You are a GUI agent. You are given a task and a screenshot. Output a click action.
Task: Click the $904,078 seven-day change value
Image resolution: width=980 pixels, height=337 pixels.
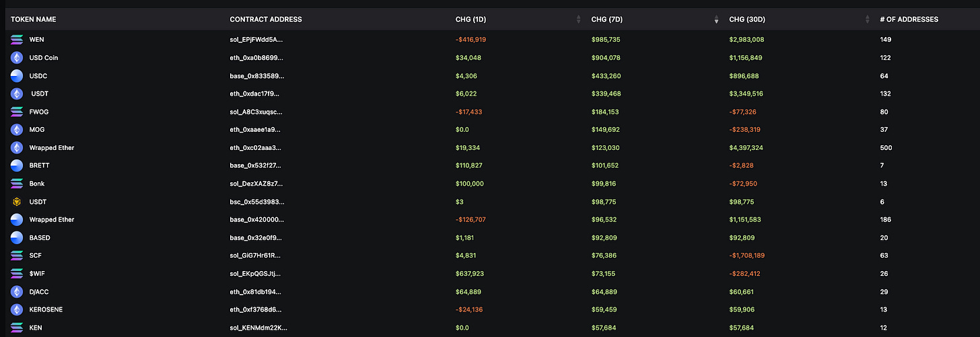point(606,58)
